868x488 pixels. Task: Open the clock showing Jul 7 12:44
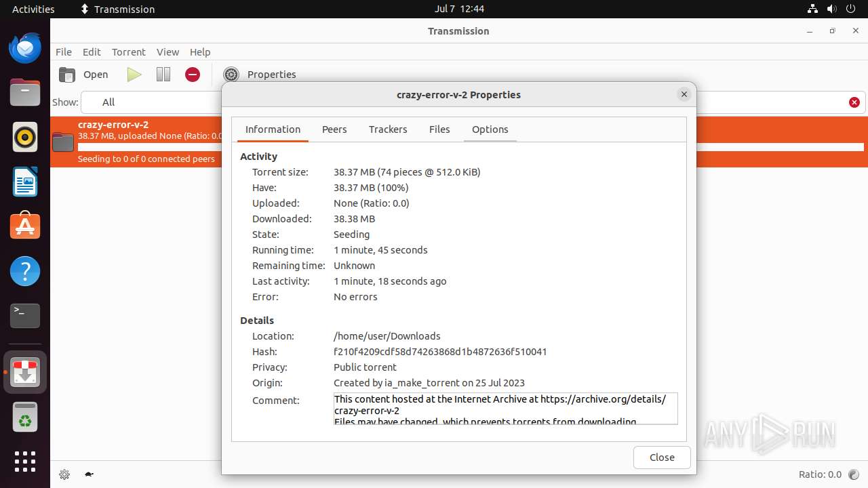(459, 9)
